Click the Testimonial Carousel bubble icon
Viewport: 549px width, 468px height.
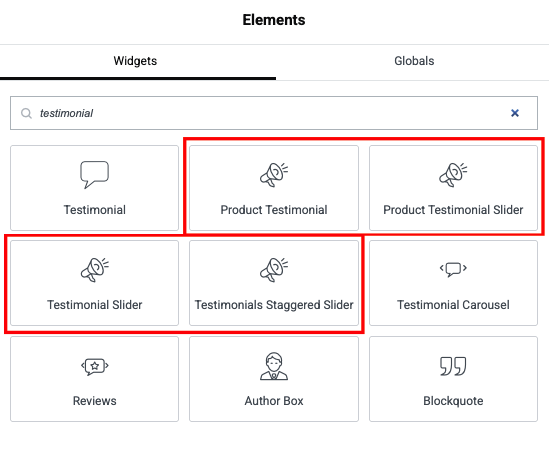point(453,269)
